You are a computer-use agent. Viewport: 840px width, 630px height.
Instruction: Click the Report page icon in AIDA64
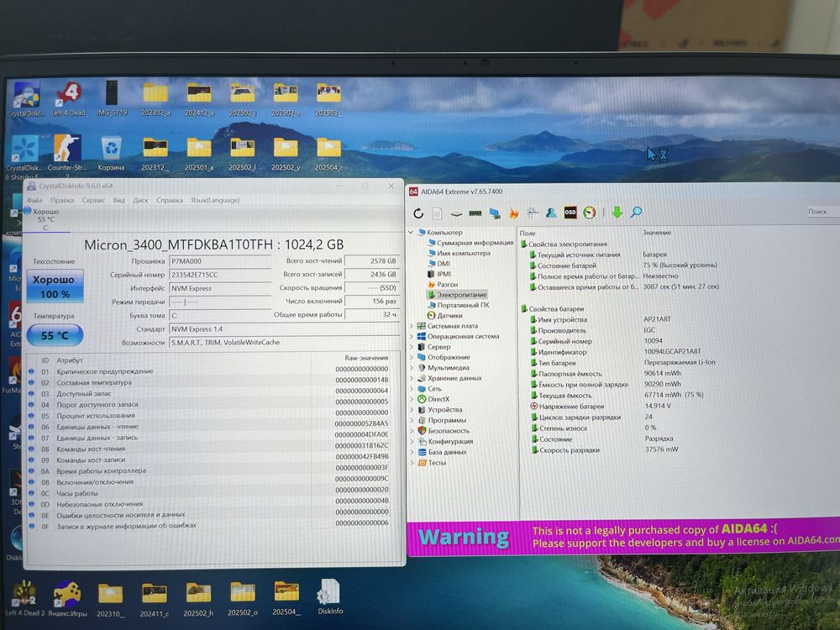click(x=437, y=213)
